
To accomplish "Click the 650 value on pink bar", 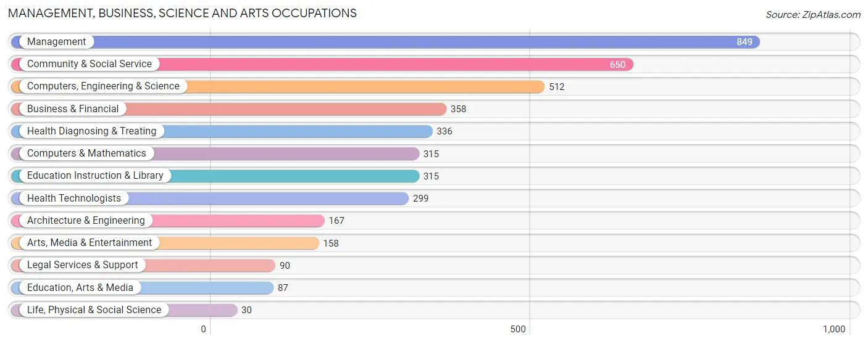I will [x=617, y=64].
